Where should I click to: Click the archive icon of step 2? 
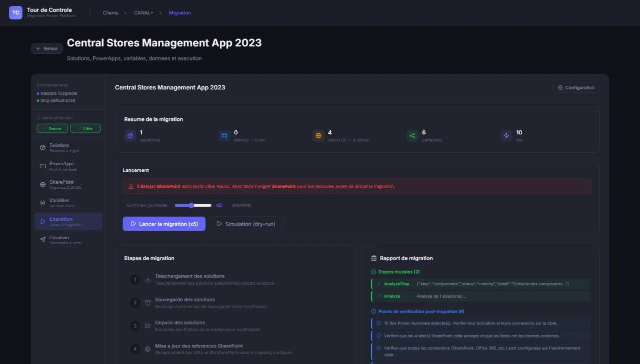pyautogui.click(x=147, y=303)
